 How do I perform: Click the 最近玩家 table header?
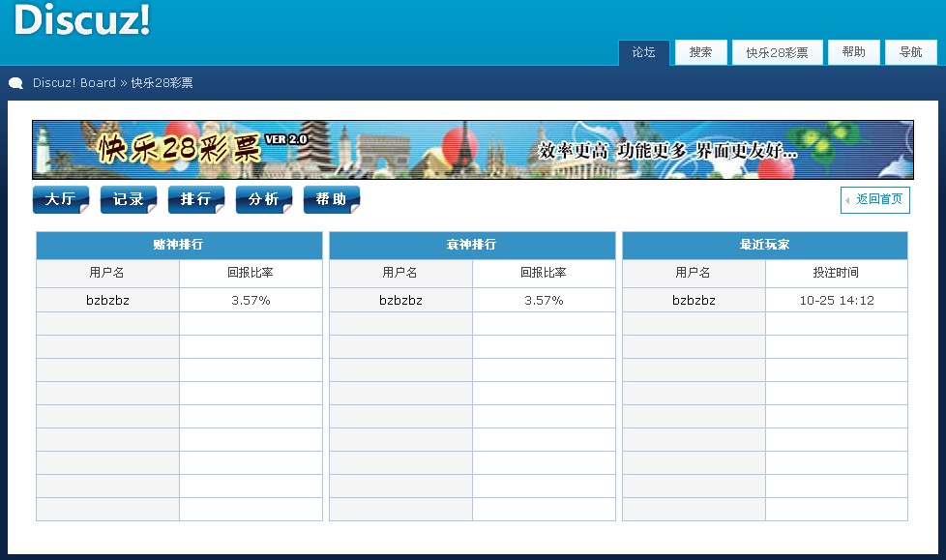765,245
